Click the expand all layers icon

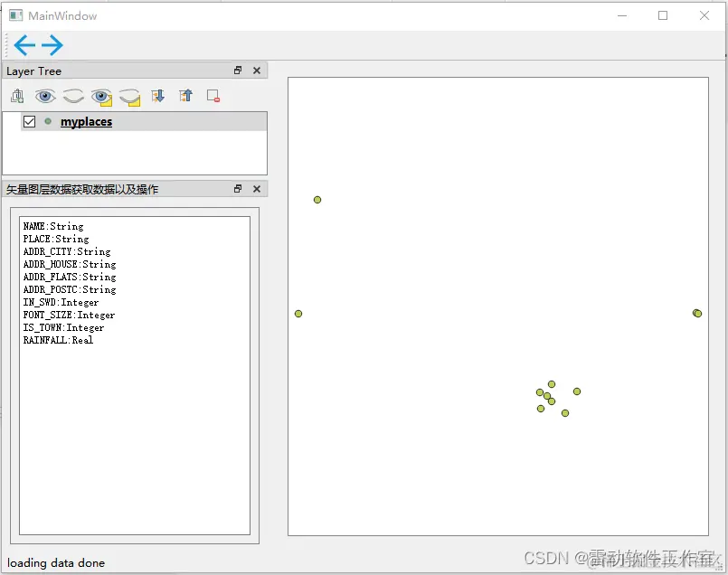point(158,96)
